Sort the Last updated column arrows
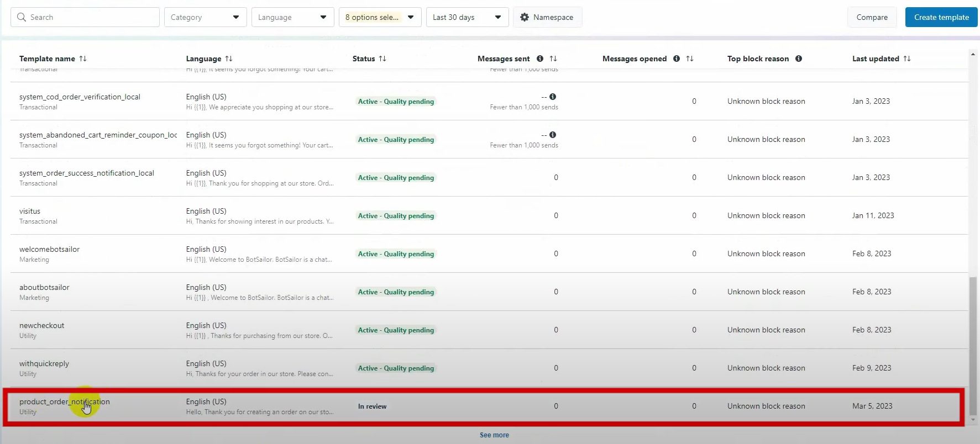 pos(907,59)
